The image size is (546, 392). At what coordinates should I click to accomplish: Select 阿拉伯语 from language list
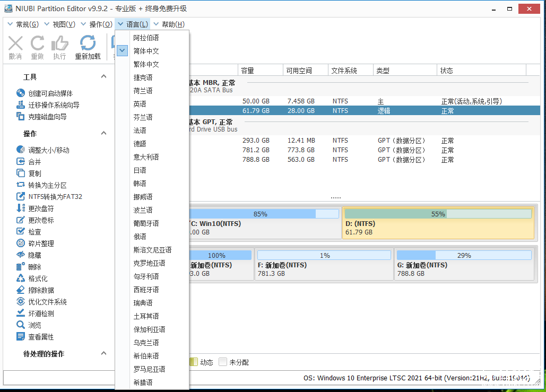tap(152, 38)
